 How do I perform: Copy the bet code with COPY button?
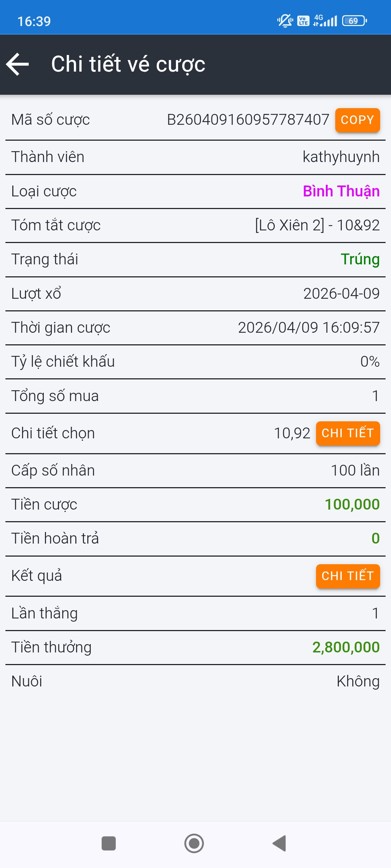click(x=357, y=120)
